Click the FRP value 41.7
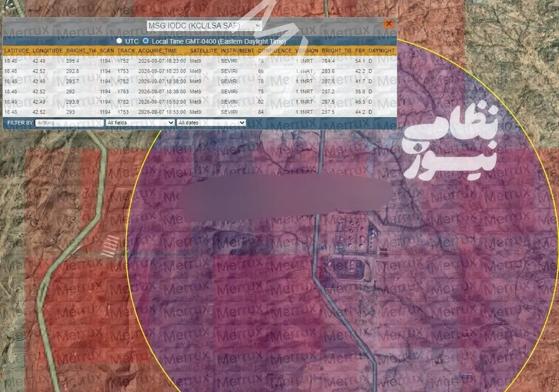559x392 pixels. (x=360, y=81)
